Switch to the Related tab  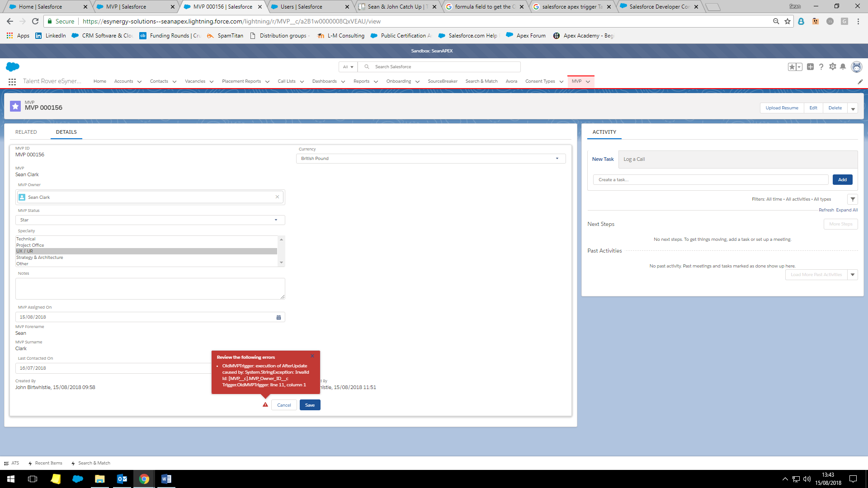(26, 132)
